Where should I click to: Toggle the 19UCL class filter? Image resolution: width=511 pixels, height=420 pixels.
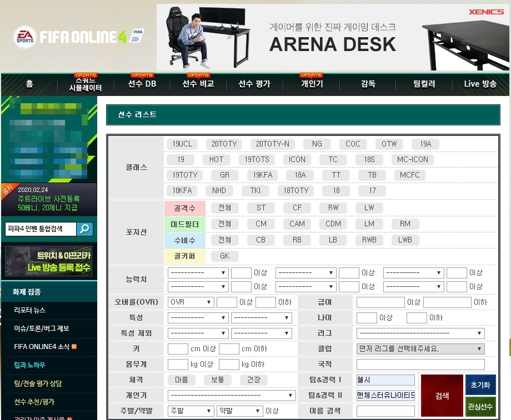pyautogui.click(x=182, y=144)
